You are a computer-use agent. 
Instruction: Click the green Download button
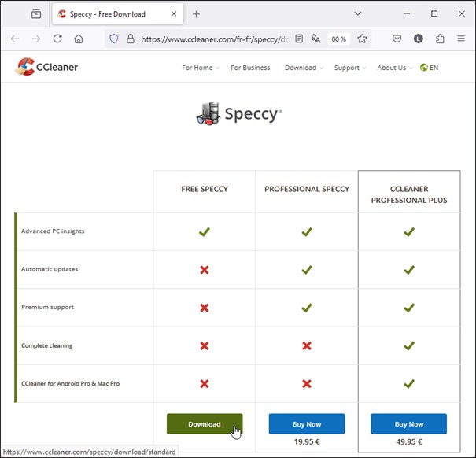[205, 424]
